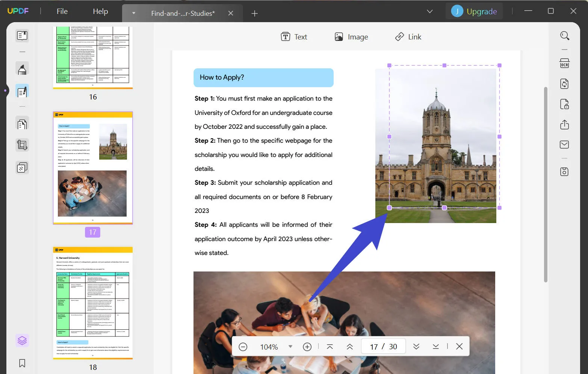Open the Organize Pages tool
588x374 pixels.
[22, 123]
